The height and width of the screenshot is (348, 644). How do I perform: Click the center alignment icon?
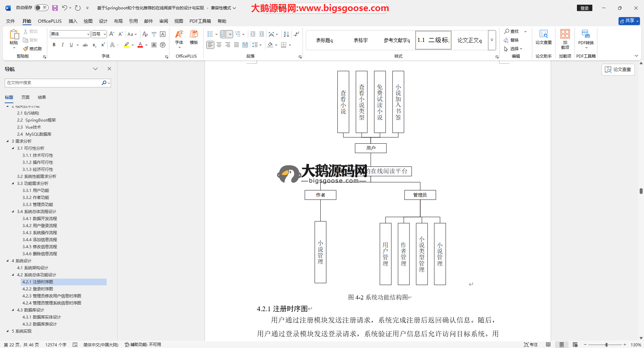click(219, 45)
